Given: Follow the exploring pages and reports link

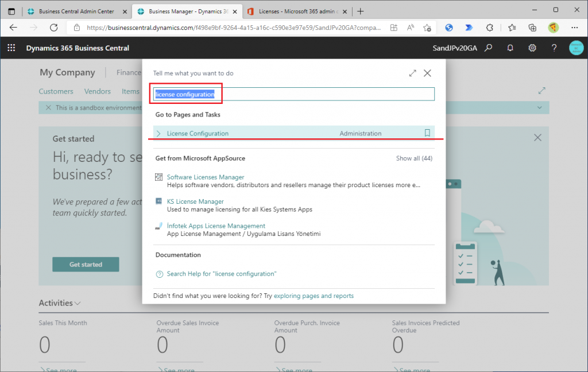Looking at the screenshot, I should pos(314,296).
